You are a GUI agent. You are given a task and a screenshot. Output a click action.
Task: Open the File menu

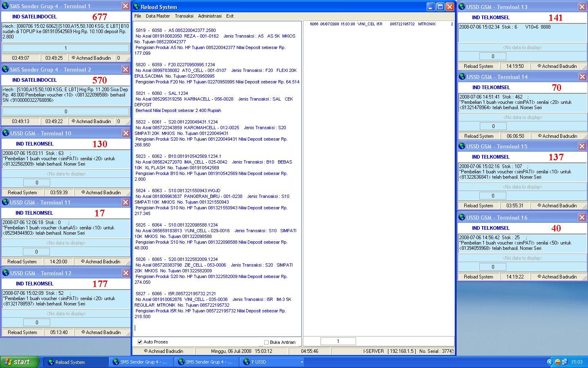coord(138,16)
